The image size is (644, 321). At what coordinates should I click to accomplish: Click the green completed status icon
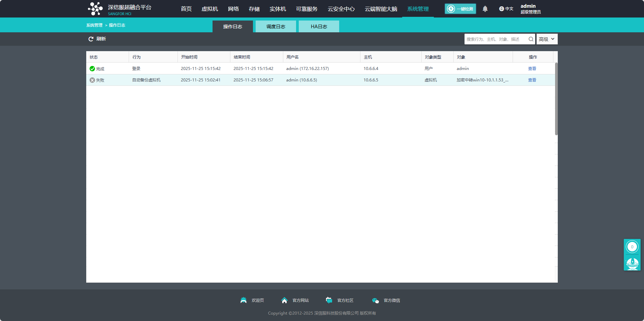tap(92, 69)
